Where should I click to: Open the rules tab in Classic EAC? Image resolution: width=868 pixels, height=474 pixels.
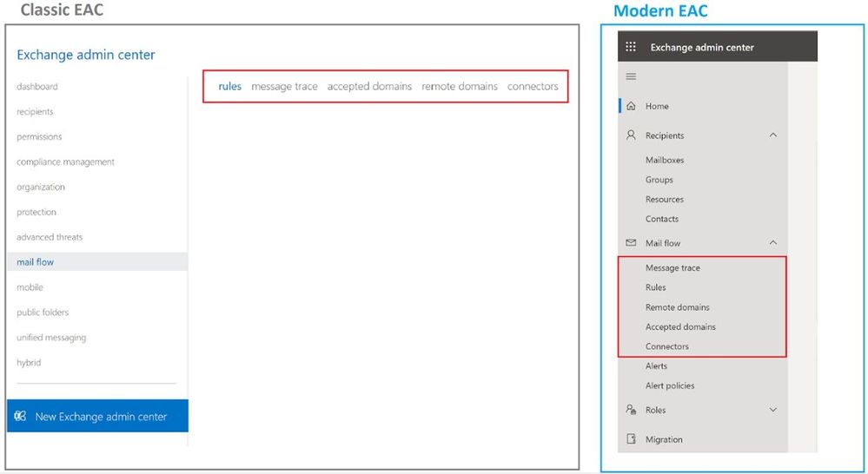coord(229,86)
